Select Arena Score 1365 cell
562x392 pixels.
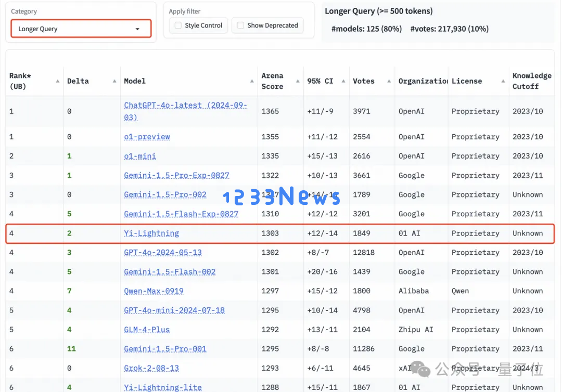[270, 111]
